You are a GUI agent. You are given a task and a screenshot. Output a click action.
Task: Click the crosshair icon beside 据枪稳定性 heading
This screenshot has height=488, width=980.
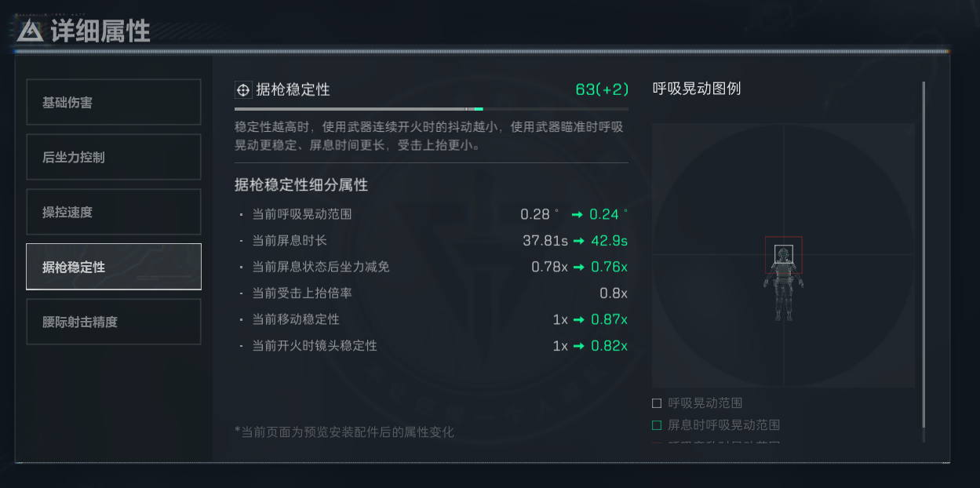pos(242,89)
